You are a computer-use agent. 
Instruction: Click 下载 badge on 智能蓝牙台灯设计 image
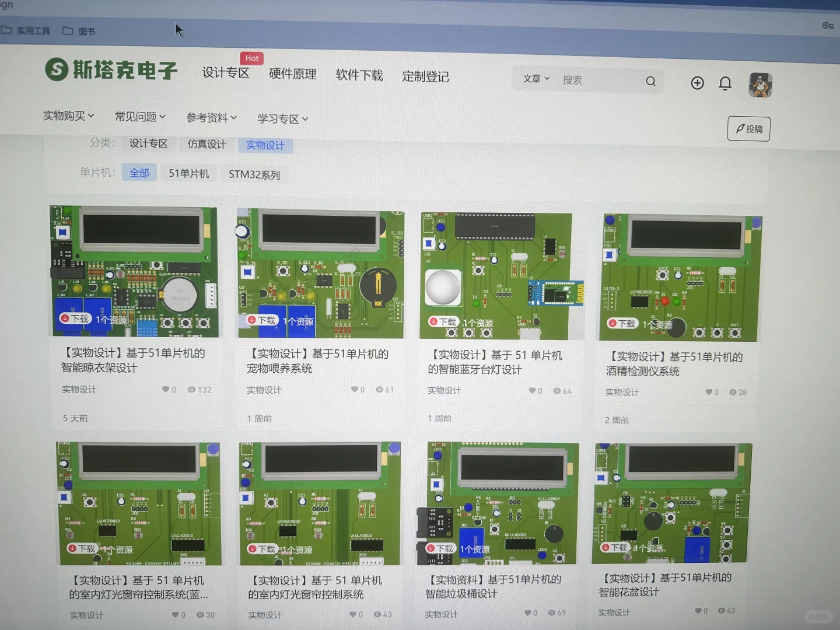(x=443, y=321)
